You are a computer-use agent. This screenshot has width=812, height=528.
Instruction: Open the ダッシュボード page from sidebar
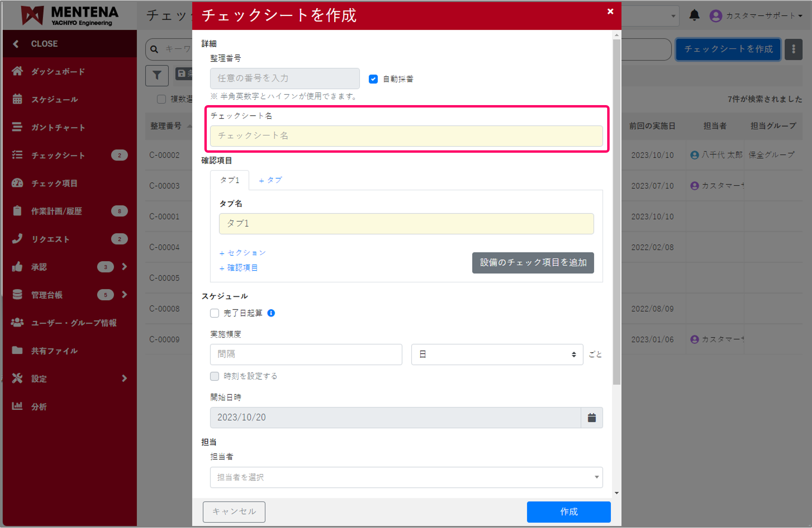tap(58, 71)
